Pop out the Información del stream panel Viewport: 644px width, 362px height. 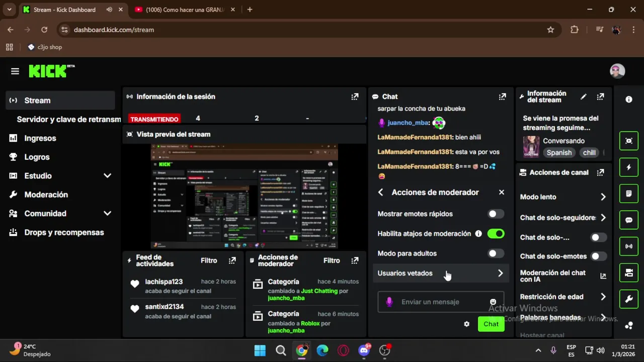600,97
